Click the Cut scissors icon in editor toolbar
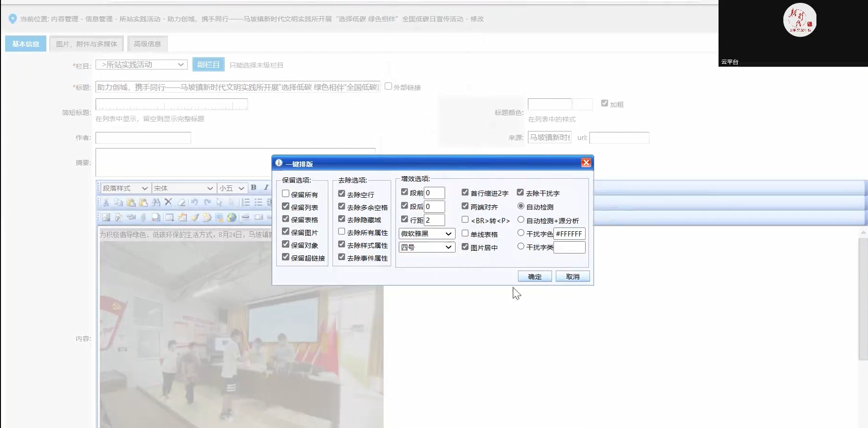The width and height of the screenshot is (868, 428). pos(106,202)
